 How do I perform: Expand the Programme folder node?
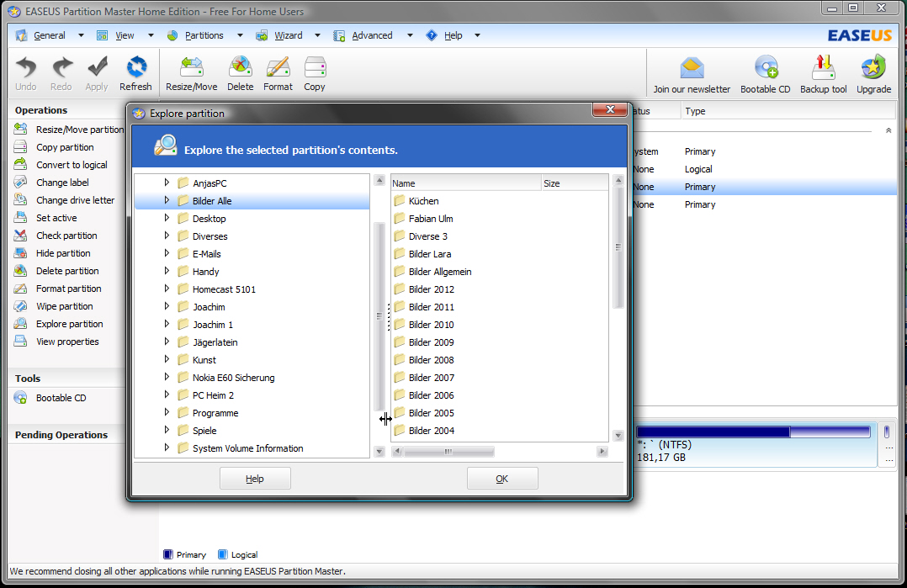[167, 412]
